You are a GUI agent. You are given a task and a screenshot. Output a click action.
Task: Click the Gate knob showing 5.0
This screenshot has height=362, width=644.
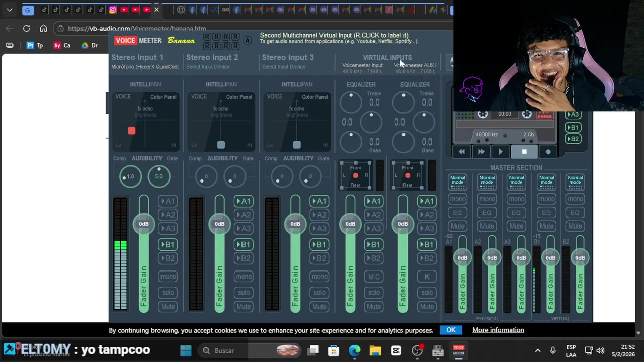point(158,176)
